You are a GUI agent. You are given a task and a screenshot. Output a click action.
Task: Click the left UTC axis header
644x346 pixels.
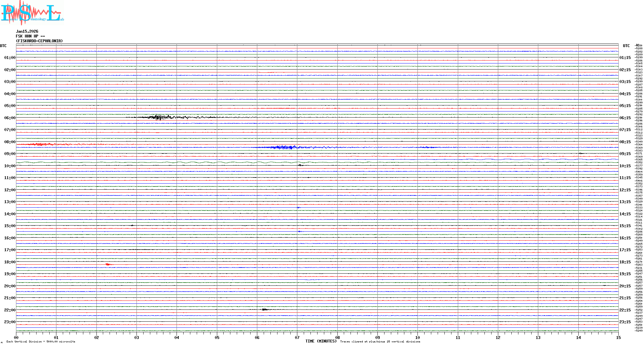point(3,46)
